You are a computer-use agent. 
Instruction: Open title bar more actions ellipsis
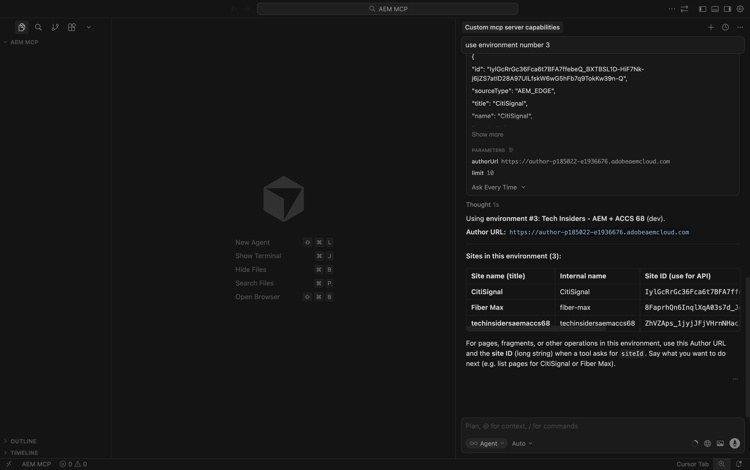672,9
